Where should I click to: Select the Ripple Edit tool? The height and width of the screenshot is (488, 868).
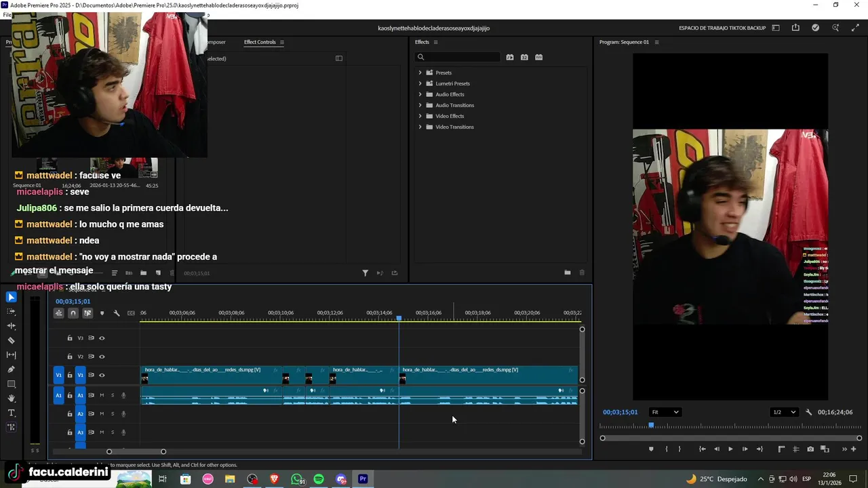(x=11, y=326)
